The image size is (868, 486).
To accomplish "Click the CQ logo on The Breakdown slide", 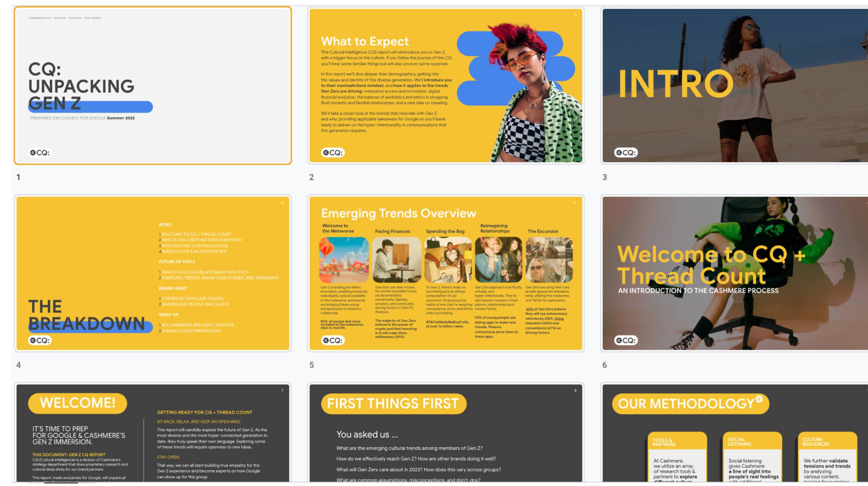I will point(40,340).
